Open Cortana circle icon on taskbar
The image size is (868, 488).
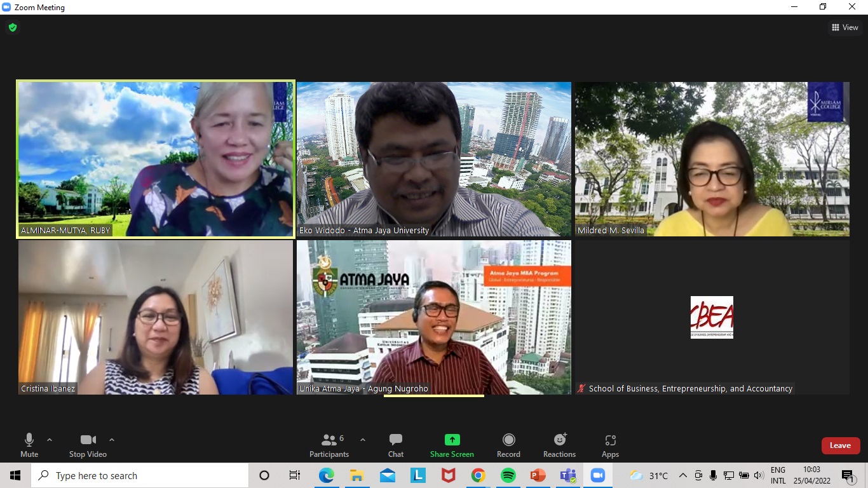coord(264,475)
